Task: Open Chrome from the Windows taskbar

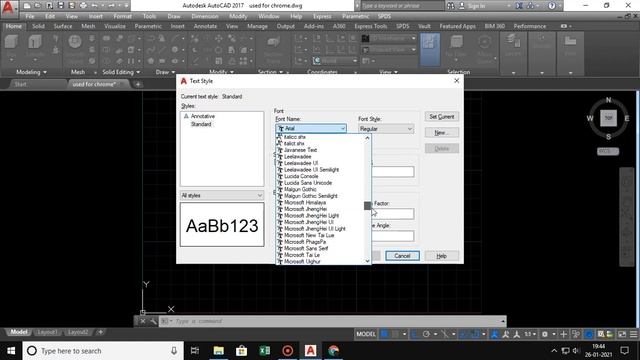Action: pos(333,351)
